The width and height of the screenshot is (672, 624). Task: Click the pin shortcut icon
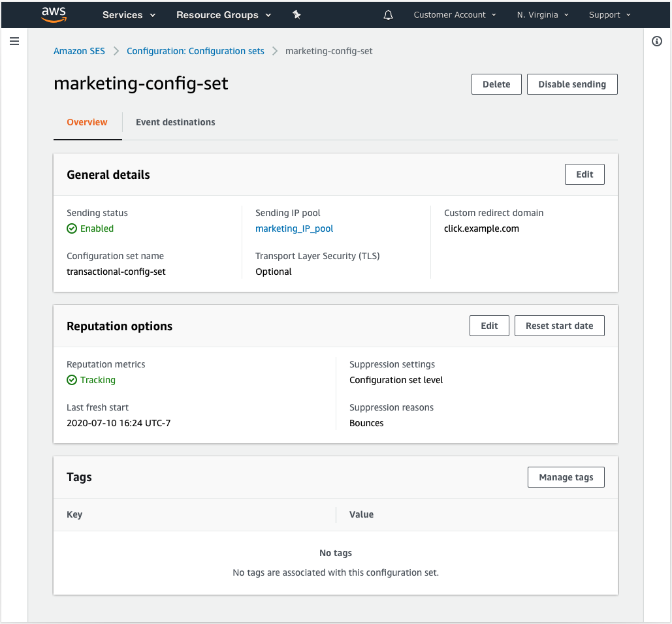(x=296, y=15)
